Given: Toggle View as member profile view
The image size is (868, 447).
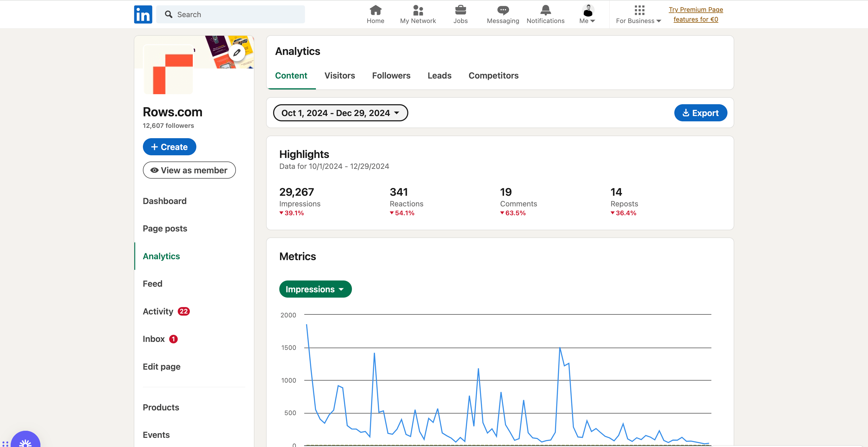Looking at the screenshot, I should pos(190,170).
